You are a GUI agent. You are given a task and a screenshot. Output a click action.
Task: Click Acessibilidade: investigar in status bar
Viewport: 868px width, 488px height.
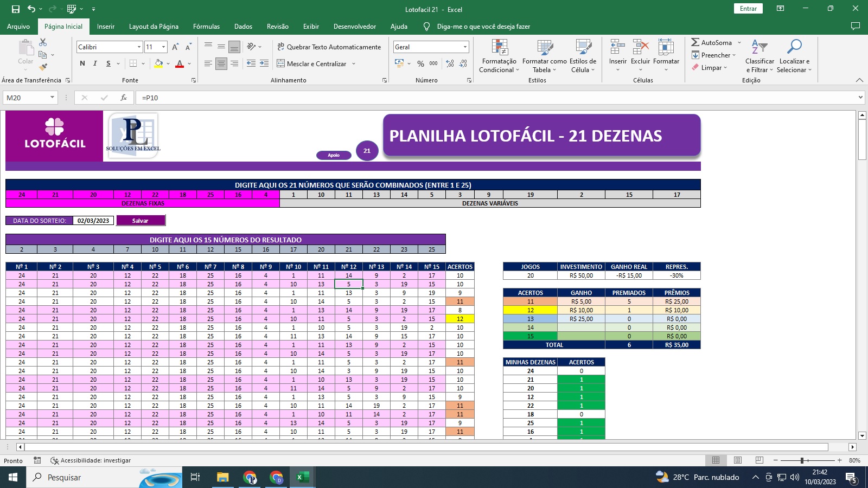coord(91,460)
